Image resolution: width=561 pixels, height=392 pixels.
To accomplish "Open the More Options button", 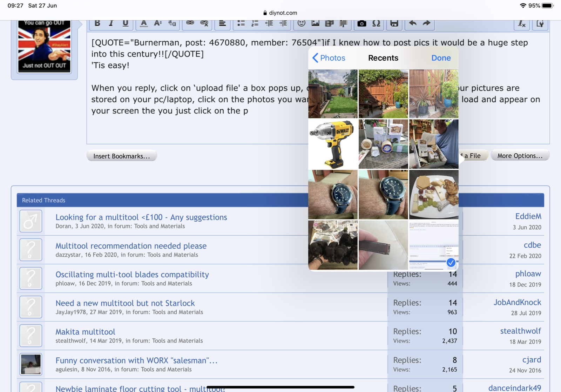I will coord(520,156).
